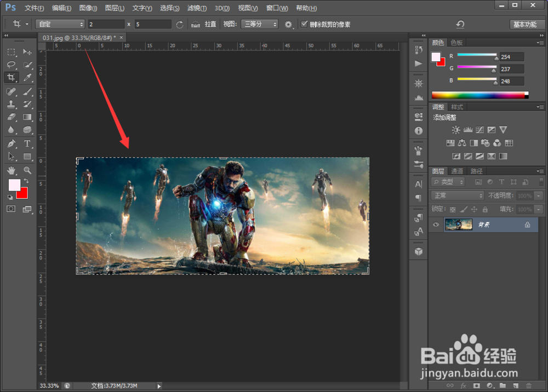Viewport: 548px width, 392px height.
Task: Select the Move tool
Action: click(x=27, y=52)
